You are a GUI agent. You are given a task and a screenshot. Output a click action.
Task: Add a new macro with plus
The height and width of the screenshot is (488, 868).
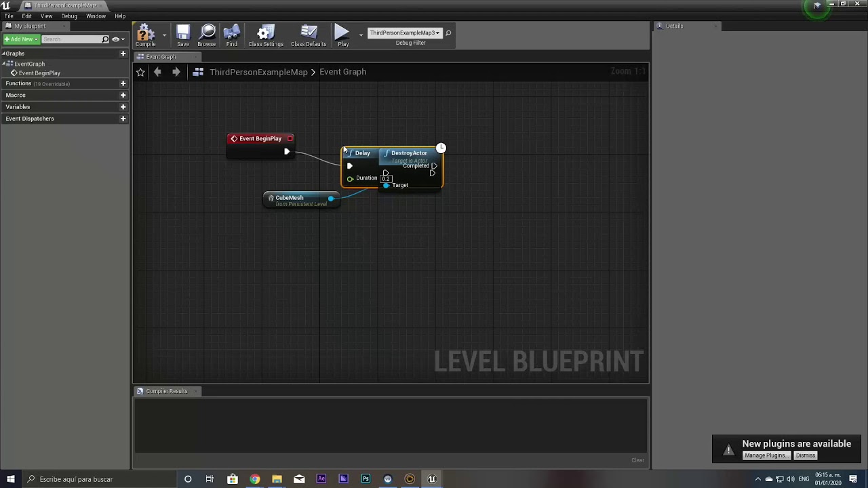pyautogui.click(x=123, y=95)
